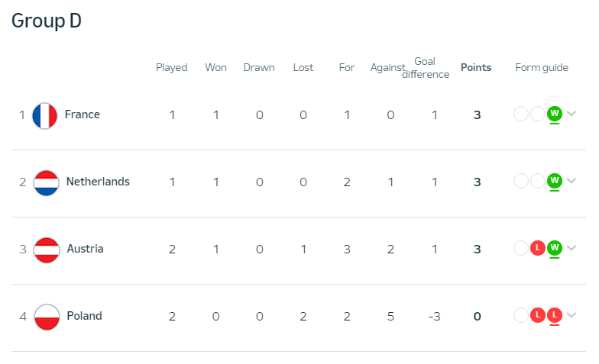Open the Netherlands team link
Screen dimensions: 599x364
coord(98,182)
